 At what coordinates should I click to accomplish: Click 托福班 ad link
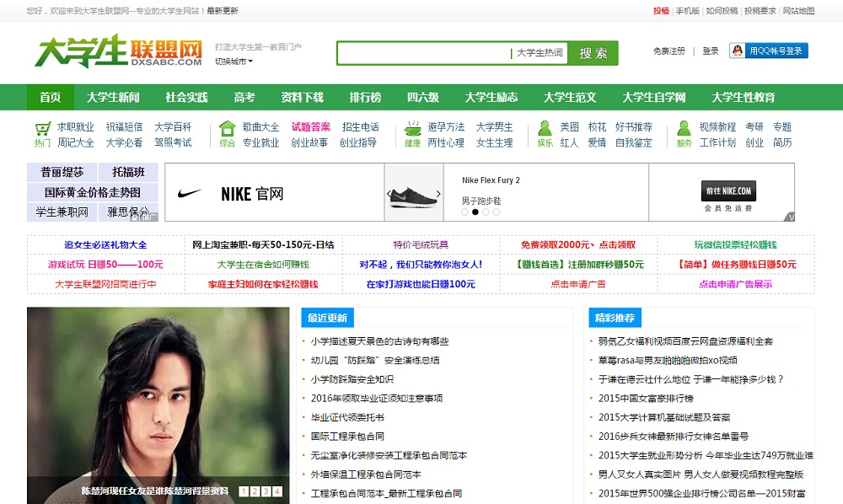(128, 172)
